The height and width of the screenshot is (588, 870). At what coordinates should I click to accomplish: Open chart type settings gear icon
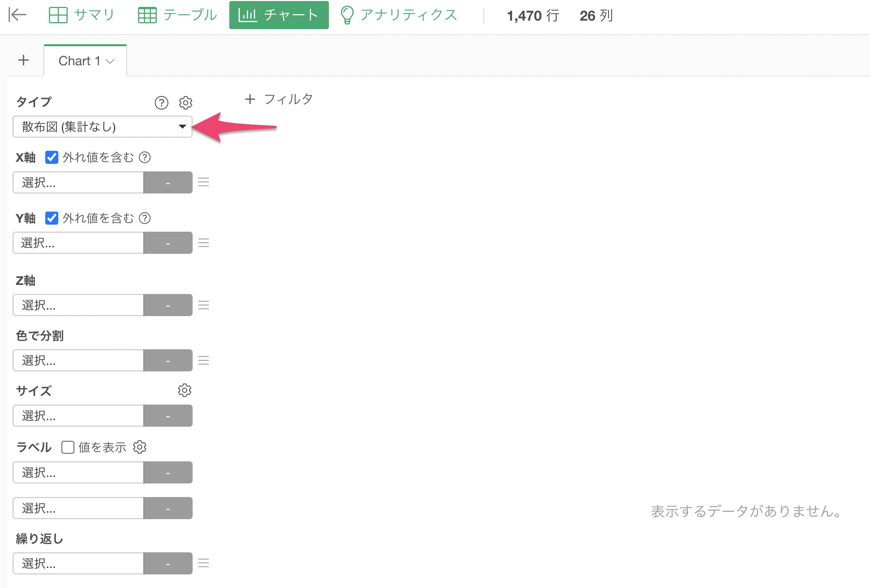coord(186,103)
